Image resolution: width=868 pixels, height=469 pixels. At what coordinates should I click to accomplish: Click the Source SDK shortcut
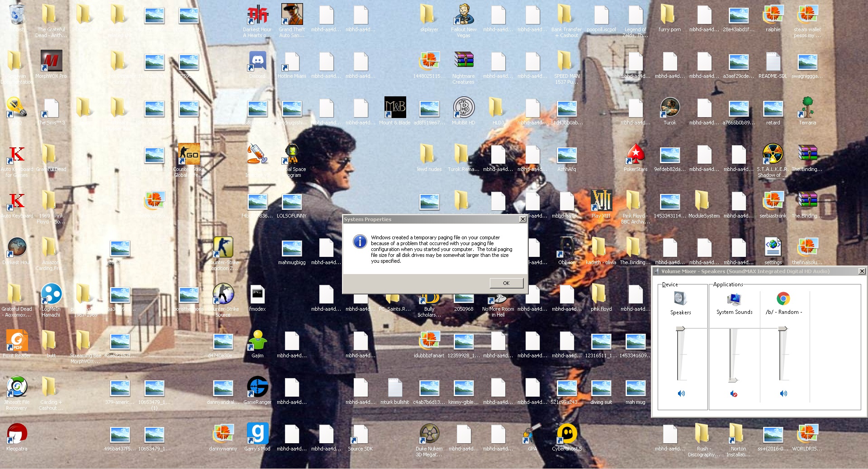[360, 434]
